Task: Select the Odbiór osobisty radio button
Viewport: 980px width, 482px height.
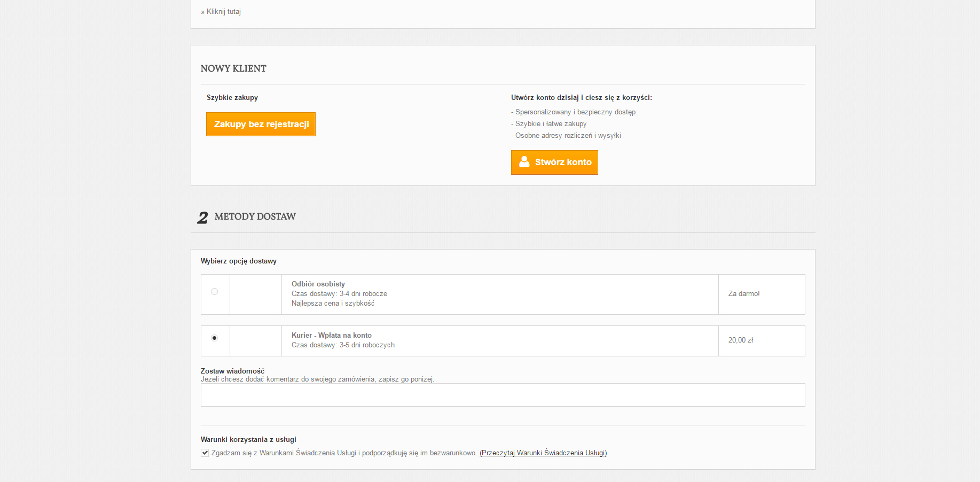Action: pos(215,292)
